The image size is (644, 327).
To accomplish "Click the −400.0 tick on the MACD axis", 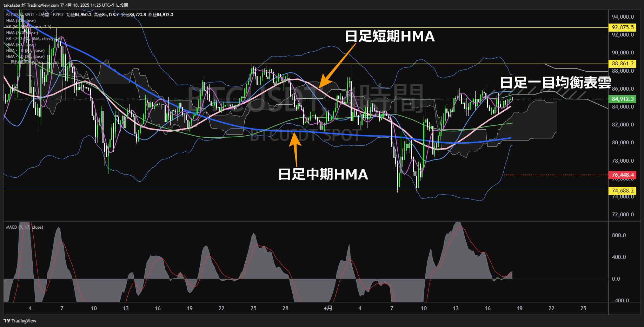I will click(620, 301).
